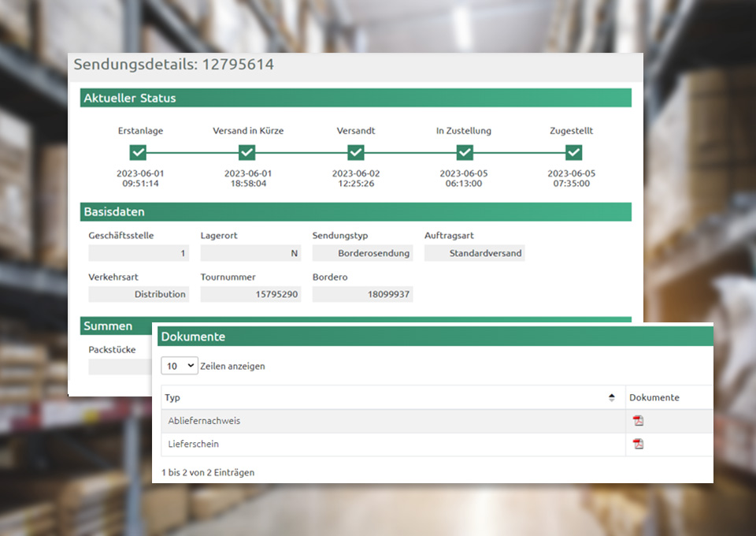The width and height of the screenshot is (756, 536).
Task: Click the Versandt status checkmark
Action: pos(356,152)
